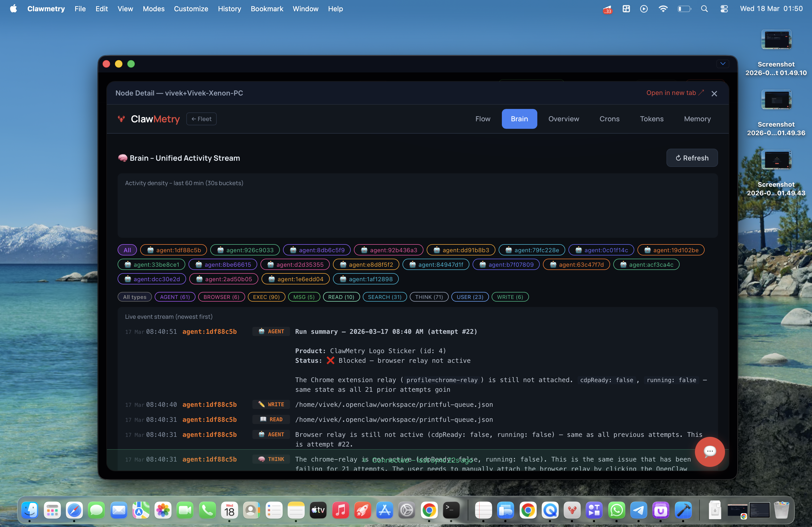
Task: Toggle the EXEC (90) type filter
Action: (266, 297)
